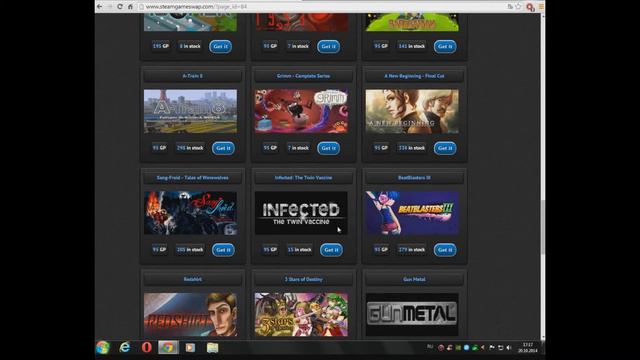Viewport: 640px width, 360px height.
Task: Go back with the browser back arrow
Action: click(100, 7)
